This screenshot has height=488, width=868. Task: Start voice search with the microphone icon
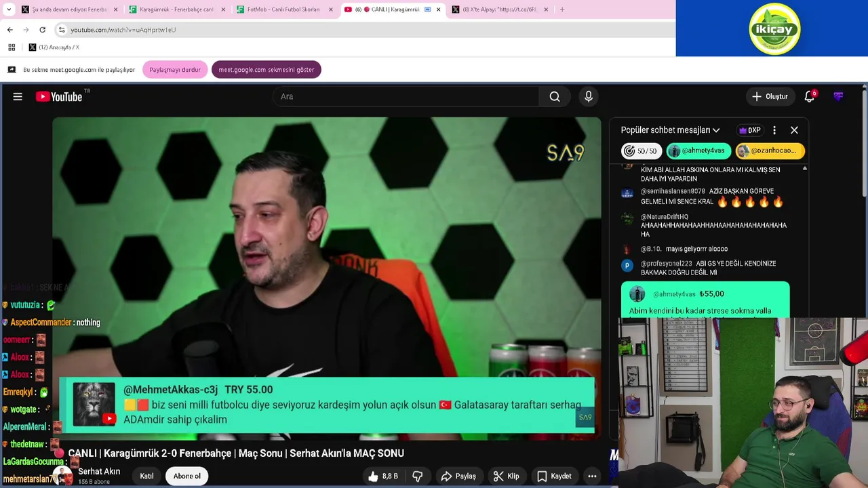tap(589, 97)
